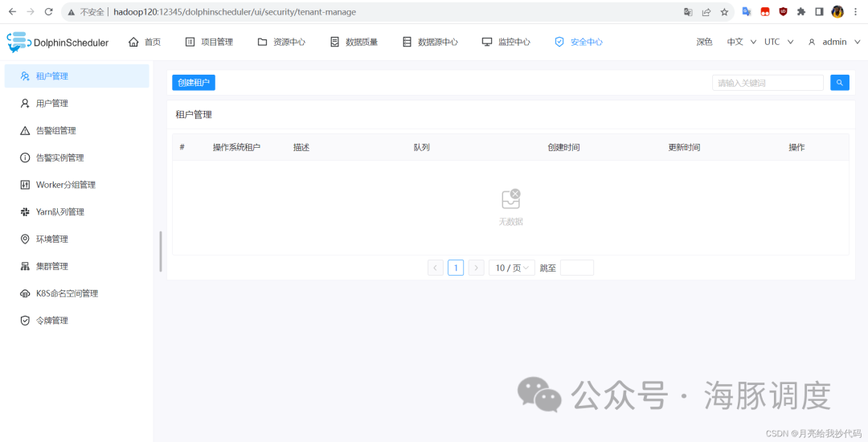Open 资源中心 in top navigation

281,42
